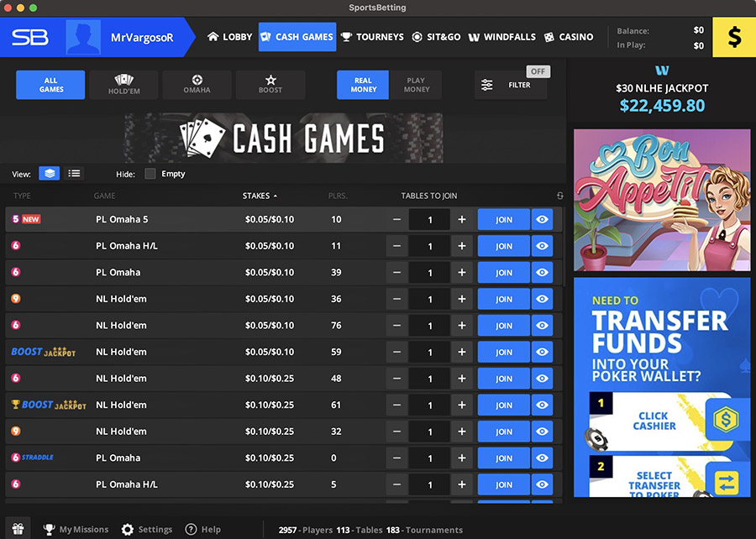Viewport: 756px width, 539px height.
Task: Switch view to list layout
Action: pyautogui.click(x=74, y=173)
